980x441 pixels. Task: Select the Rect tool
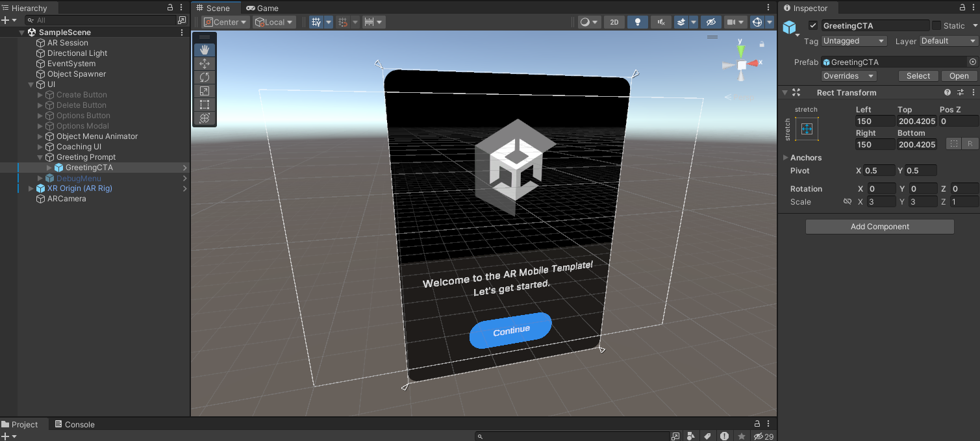click(x=205, y=104)
